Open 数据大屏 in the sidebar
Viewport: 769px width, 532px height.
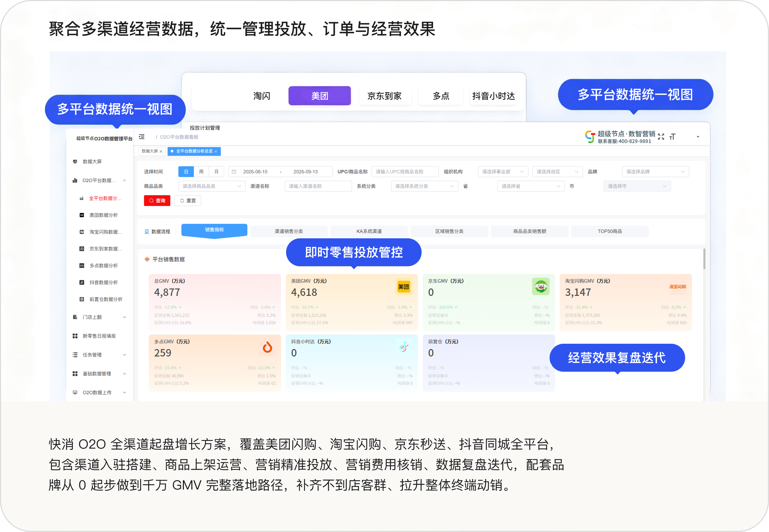(92, 162)
